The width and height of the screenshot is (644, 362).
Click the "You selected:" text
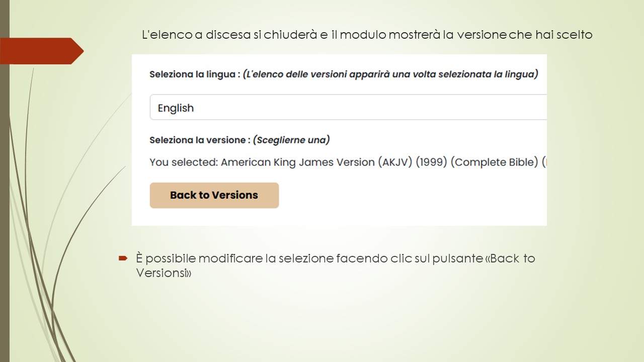pyautogui.click(x=184, y=163)
